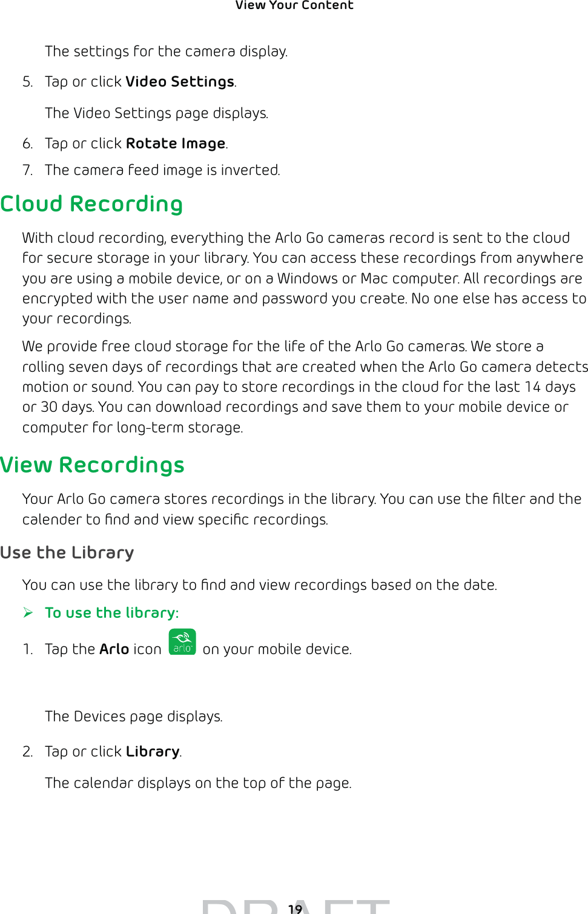Click the 'View Recordings' heading
The image size is (588, 914).
tap(92, 465)
